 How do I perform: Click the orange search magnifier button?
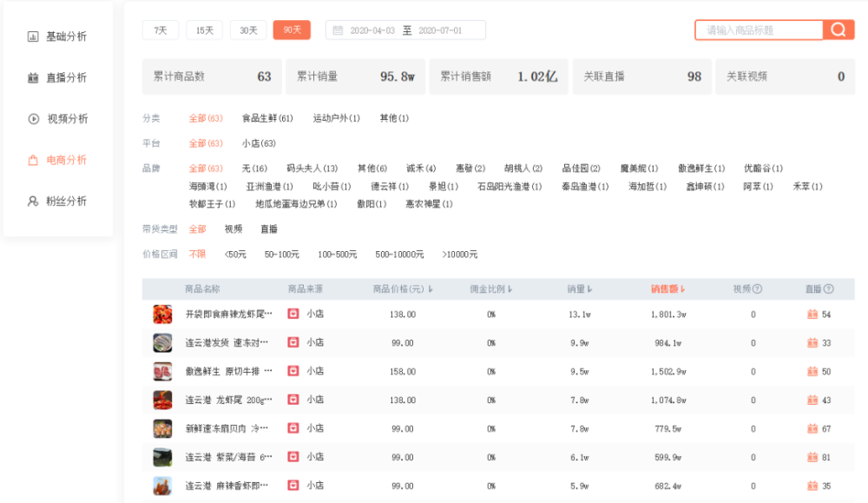click(x=838, y=30)
